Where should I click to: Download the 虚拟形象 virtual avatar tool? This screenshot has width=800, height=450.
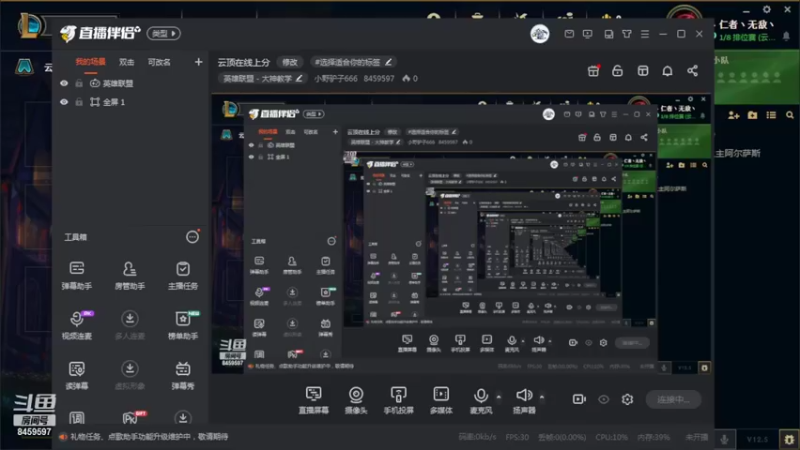click(x=130, y=375)
